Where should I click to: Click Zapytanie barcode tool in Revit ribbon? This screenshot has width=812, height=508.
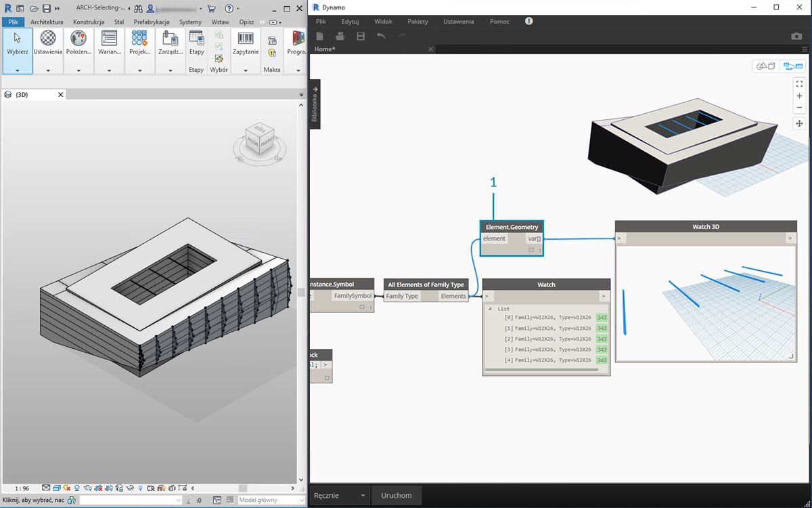(x=246, y=43)
